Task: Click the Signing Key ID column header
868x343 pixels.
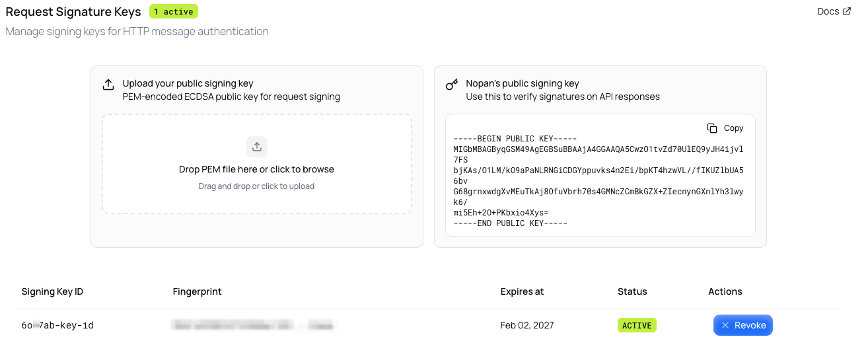Action: pyautogui.click(x=52, y=291)
